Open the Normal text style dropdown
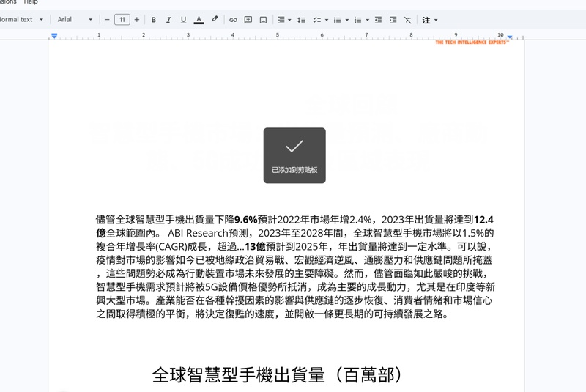This screenshot has width=586, height=392. tap(22, 20)
